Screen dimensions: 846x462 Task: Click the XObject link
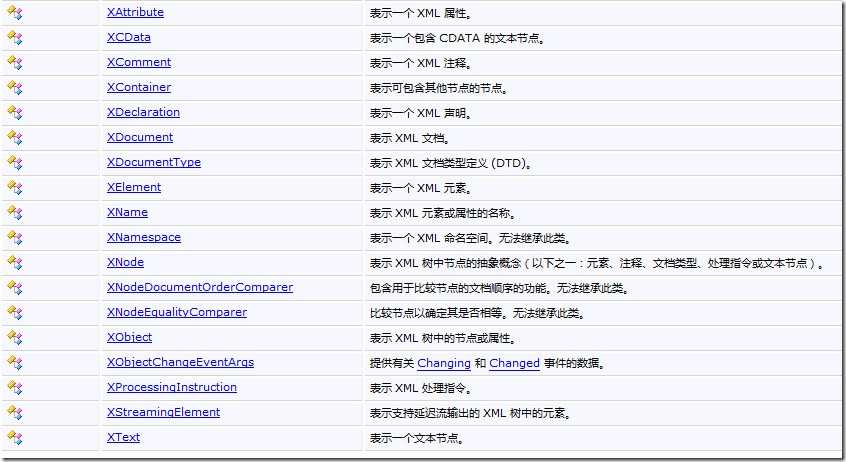coord(129,337)
